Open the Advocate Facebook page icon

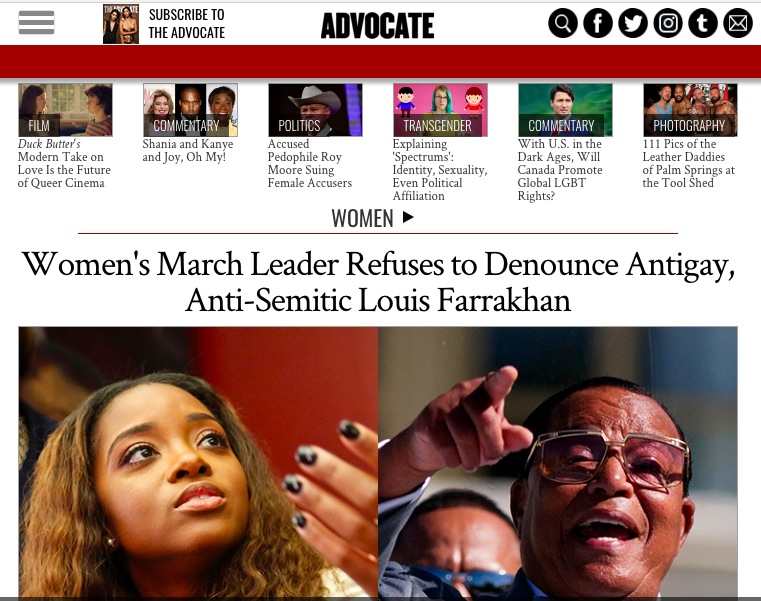pos(597,23)
